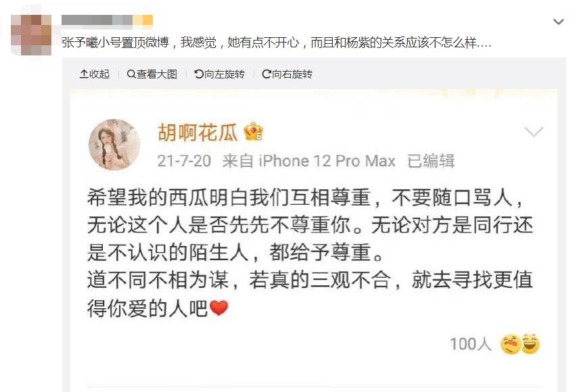Open the pixelated poster avatar
Image resolution: width=577 pixels, height=392 pixels.
(x=31, y=35)
